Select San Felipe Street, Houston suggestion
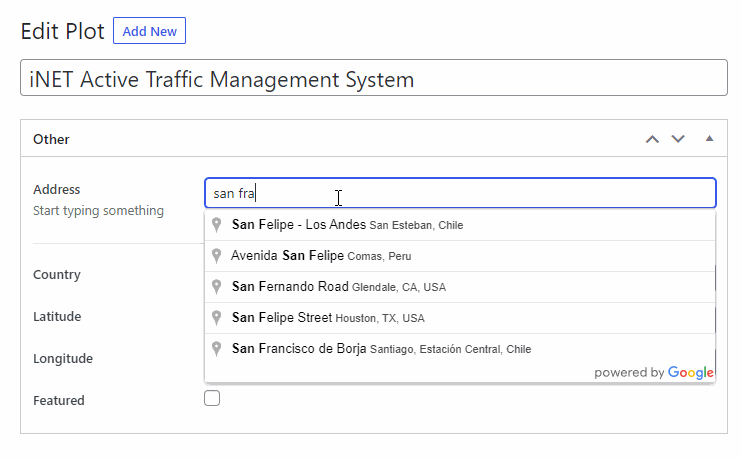741x460 pixels. point(460,318)
